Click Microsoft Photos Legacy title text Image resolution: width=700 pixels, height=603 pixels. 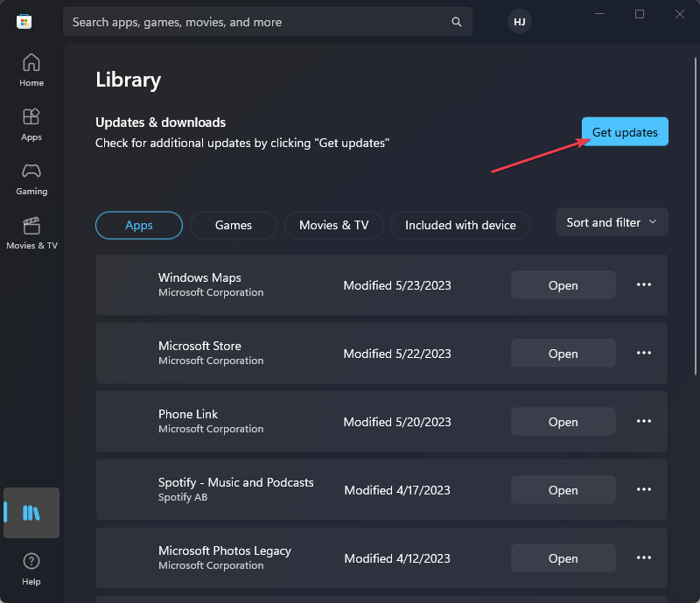pos(225,550)
